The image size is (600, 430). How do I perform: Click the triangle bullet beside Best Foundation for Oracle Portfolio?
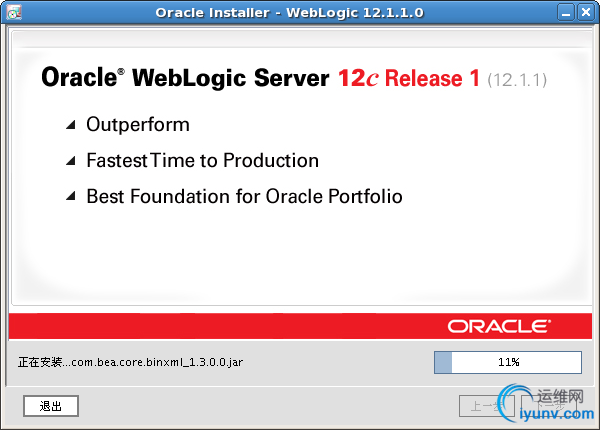coord(70,196)
